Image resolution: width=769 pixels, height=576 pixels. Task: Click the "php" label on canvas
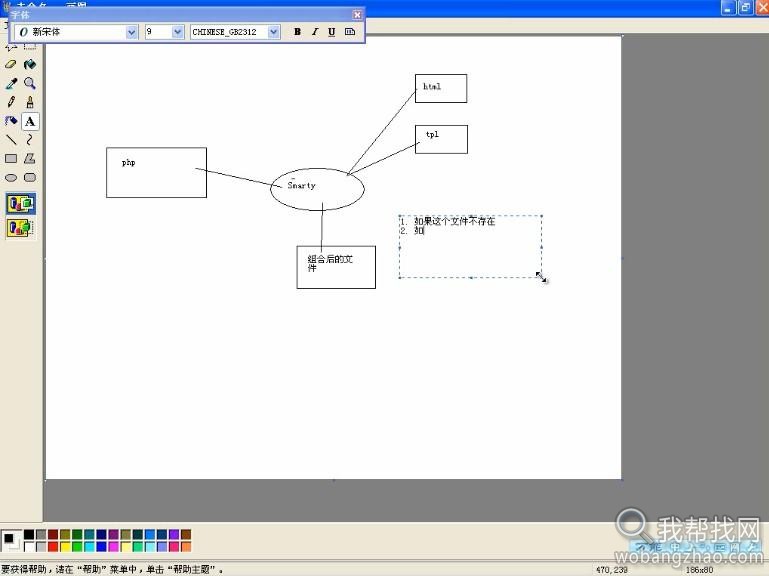point(128,163)
